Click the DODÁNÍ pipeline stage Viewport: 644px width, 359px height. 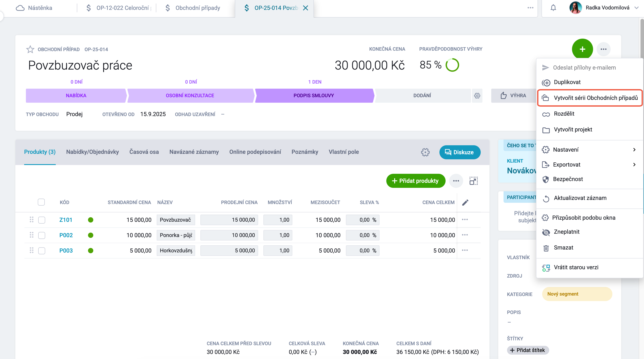422,95
